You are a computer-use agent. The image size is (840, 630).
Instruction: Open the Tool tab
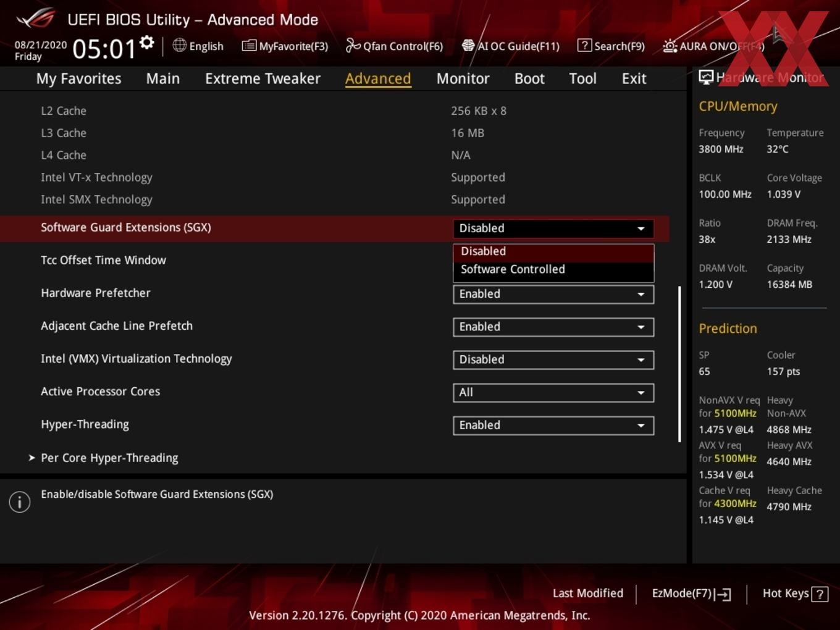(582, 78)
